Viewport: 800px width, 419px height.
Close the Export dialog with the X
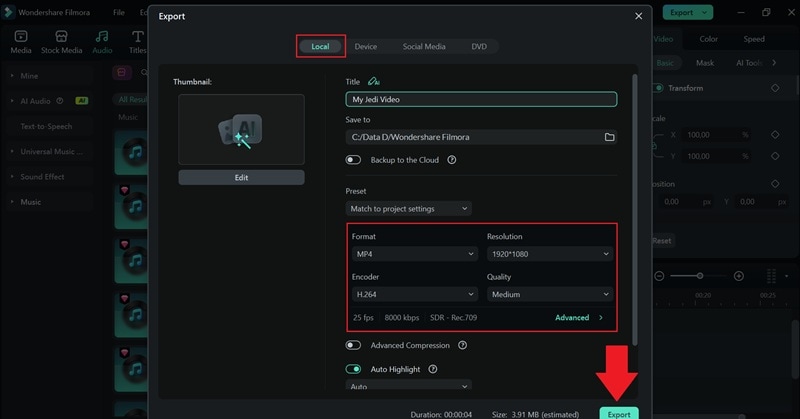(638, 16)
